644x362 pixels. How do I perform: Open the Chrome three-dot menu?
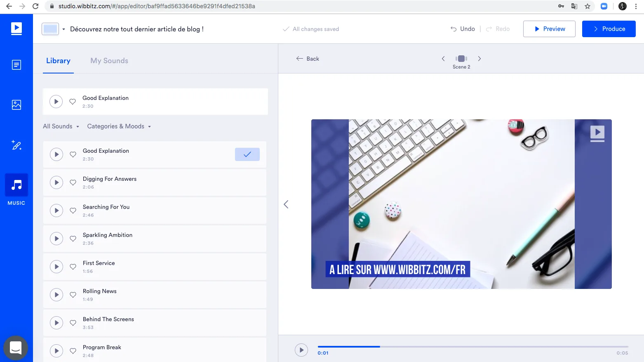[636, 6]
